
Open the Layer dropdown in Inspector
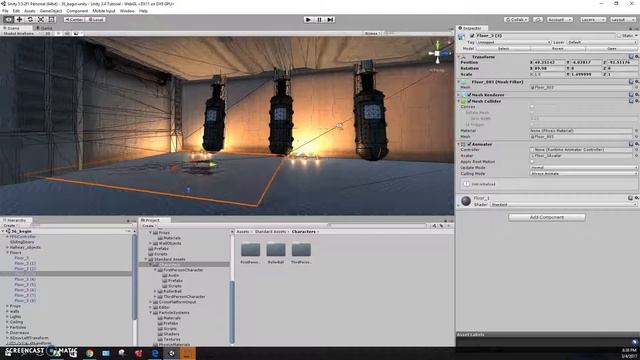click(602, 42)
